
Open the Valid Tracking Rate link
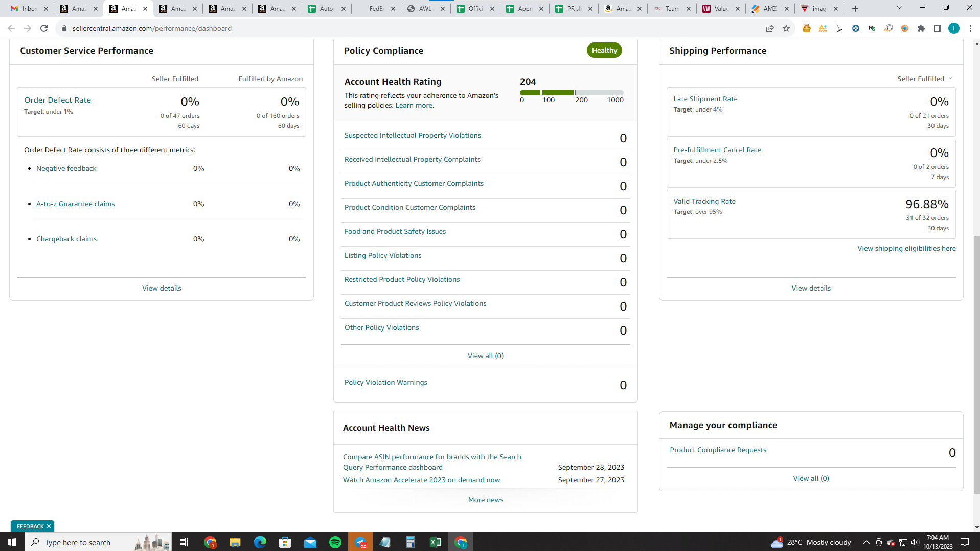click(x=704, y=201)
